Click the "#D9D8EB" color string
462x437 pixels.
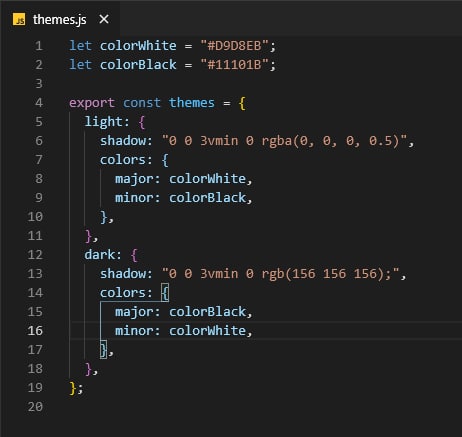(x=234, y=46)
